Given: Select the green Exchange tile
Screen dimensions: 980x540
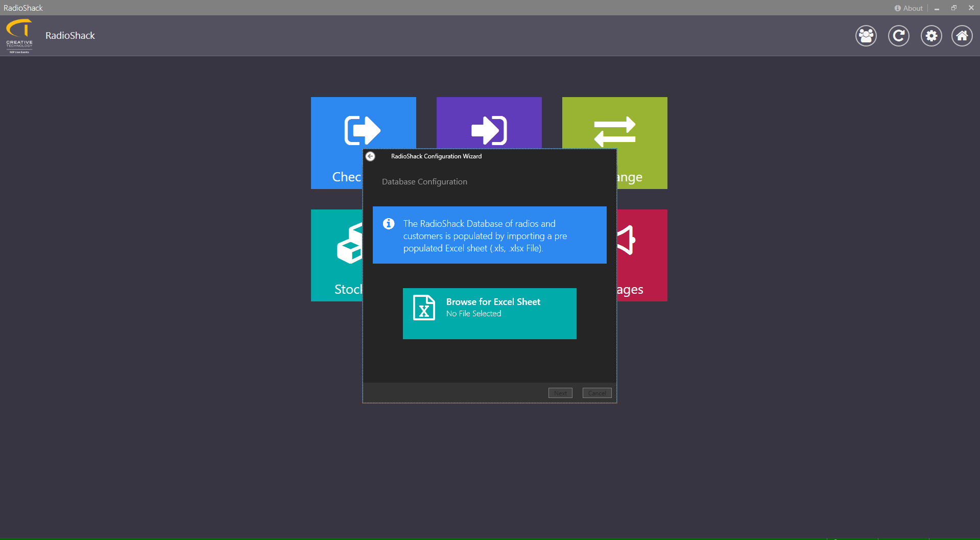Looking at the screenshot, I should [x=641, y=143].
